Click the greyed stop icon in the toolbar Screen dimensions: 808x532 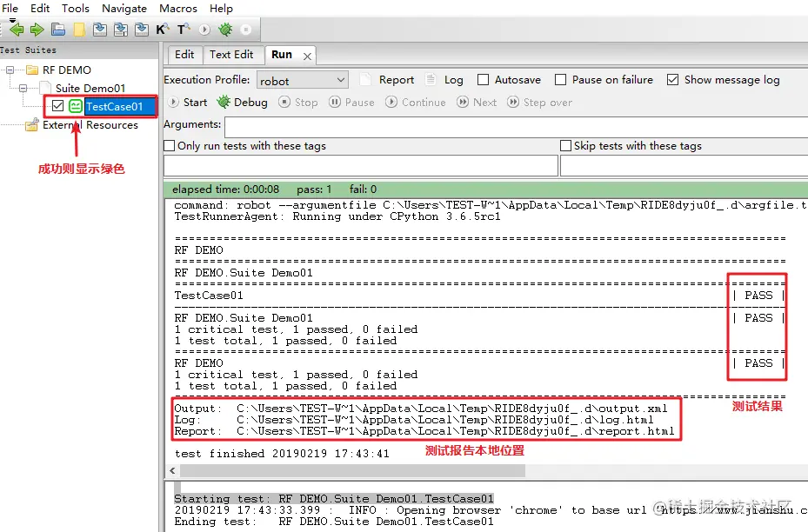(246, 30)
